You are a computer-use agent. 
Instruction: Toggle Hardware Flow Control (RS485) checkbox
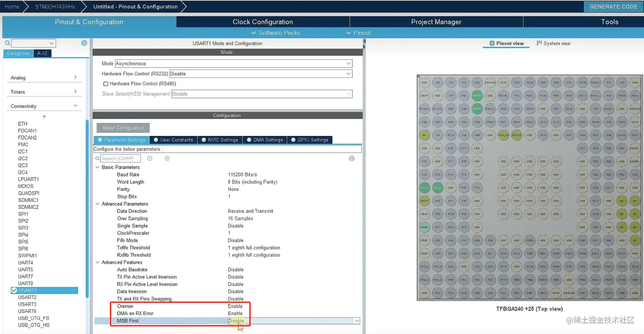106,84
